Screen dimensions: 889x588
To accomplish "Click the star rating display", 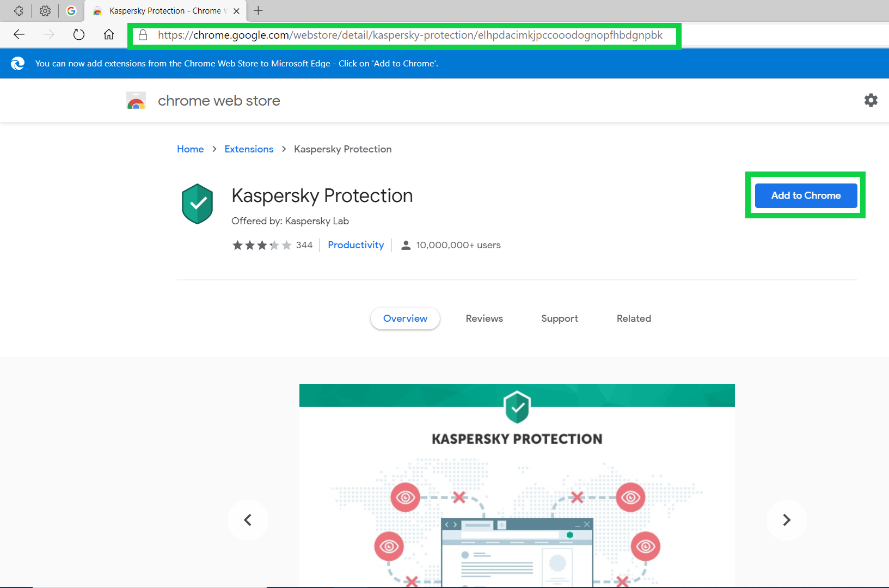I will coord(262,246).
